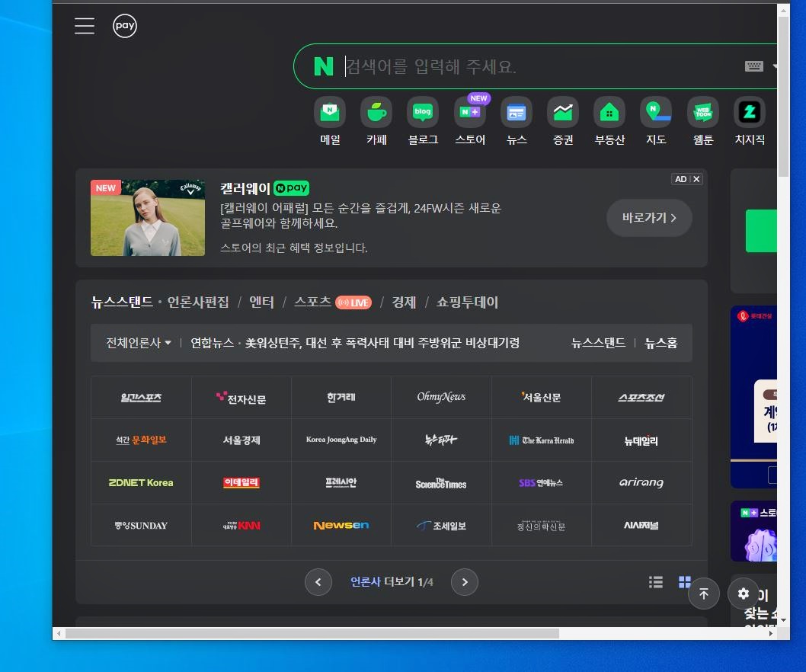
Task: Open 조세일보 press logo
Action: pyautogui.click(x=441, y=526)
